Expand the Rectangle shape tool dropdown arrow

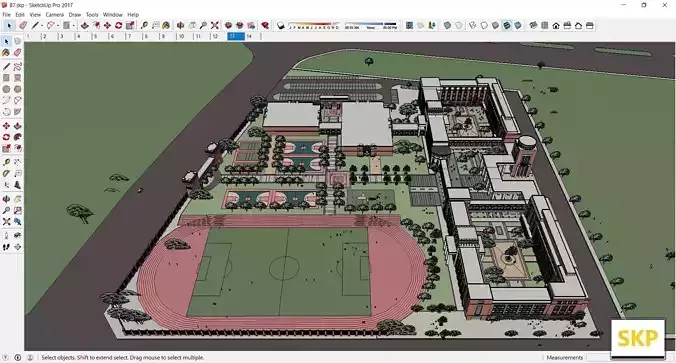73,25
